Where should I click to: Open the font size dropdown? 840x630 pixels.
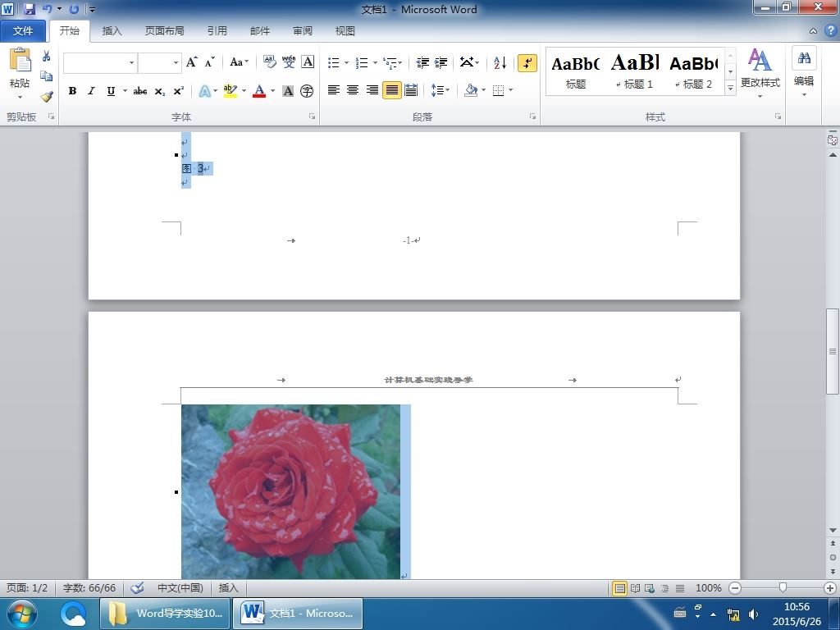tap(176, 62)
